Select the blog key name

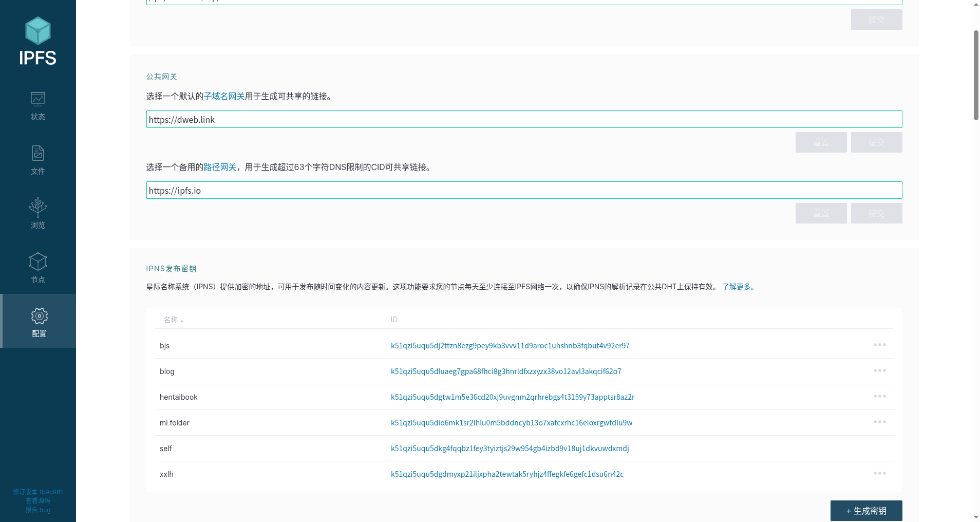click(167, 371)
